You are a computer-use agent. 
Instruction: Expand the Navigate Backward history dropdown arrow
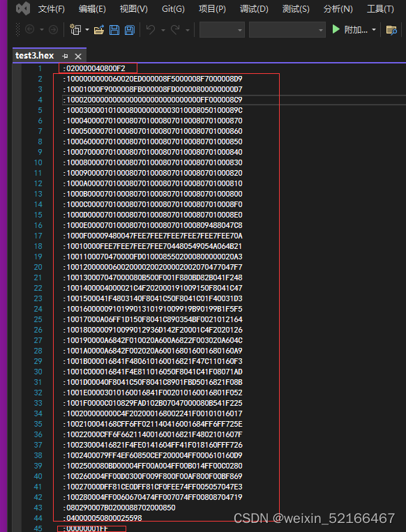tap(42, 30)
